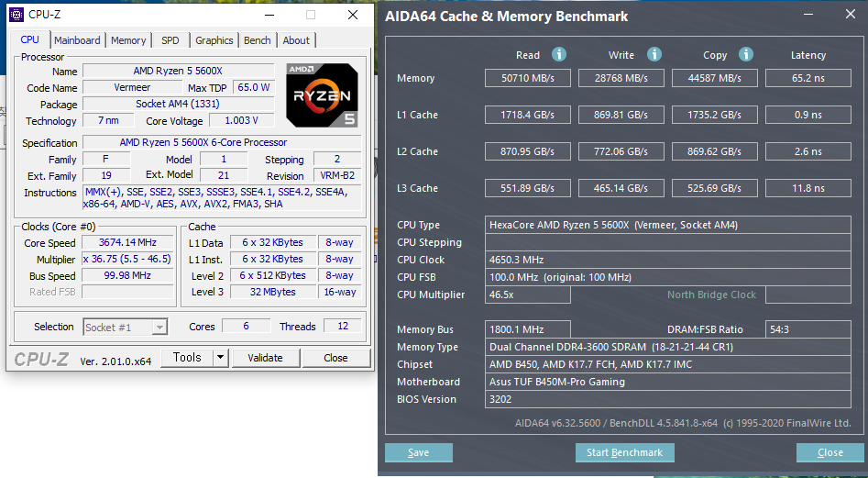Click the CPU-Z title bar app icon

click(x=17, y=15)
